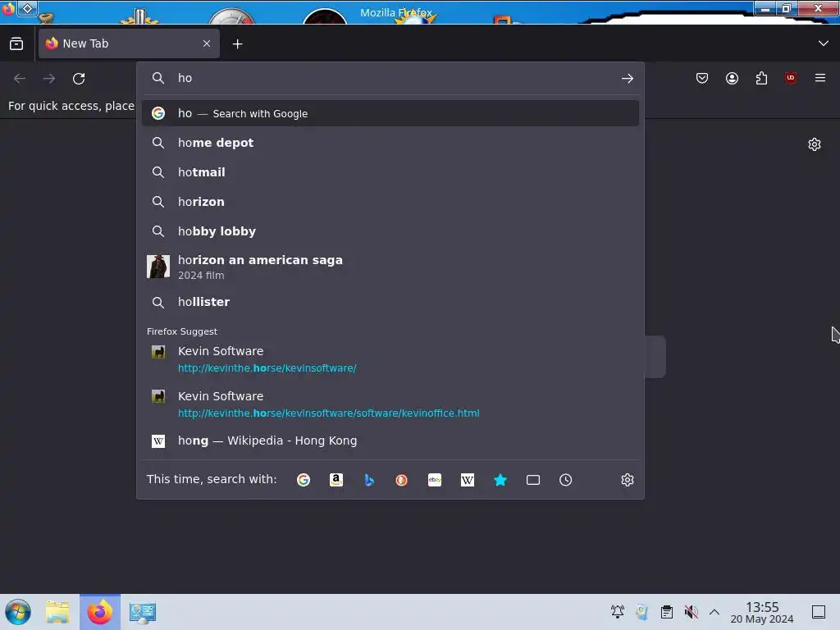
Task: Search this time with Amazon icon
Action: point(336,480)
